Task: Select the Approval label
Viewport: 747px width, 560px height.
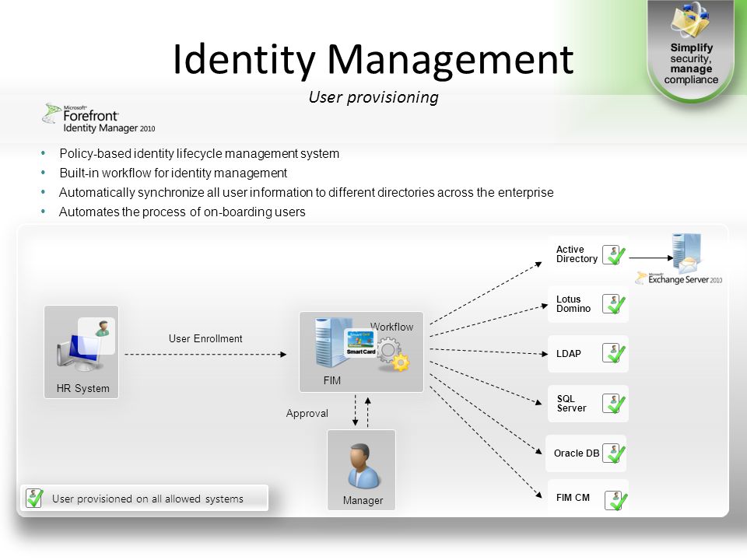Action: tap(307, 413)
